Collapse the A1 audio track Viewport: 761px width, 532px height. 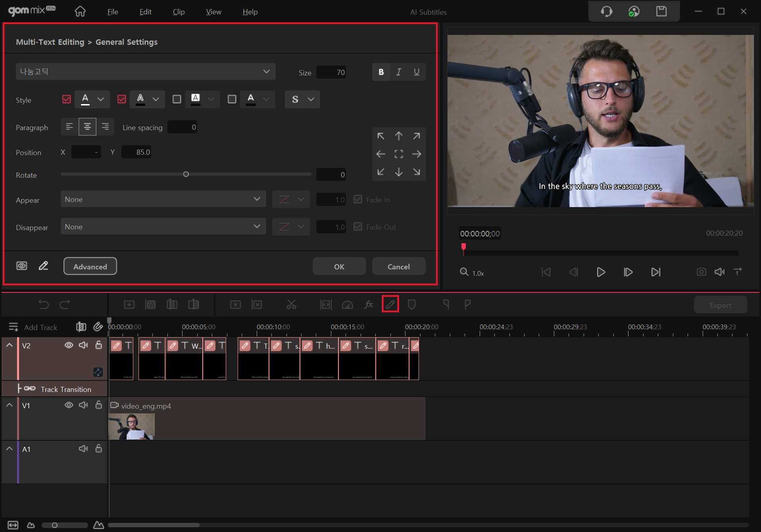(10, 449)
